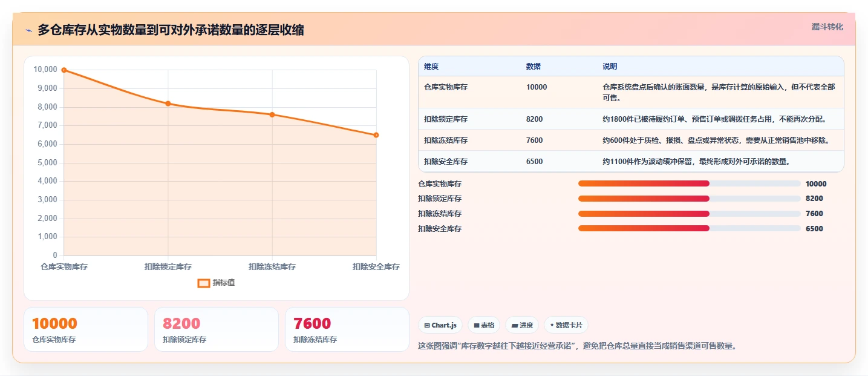Click the title 多仓库存从实物数量到可对外承诺数量的逐层收缩

[x=171, y=30]
